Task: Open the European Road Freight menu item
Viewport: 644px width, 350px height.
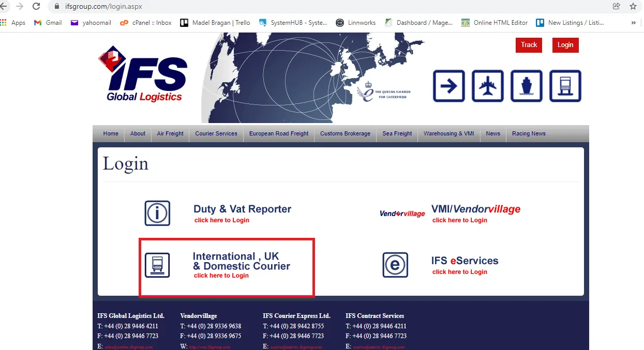Action: [279, 133]
